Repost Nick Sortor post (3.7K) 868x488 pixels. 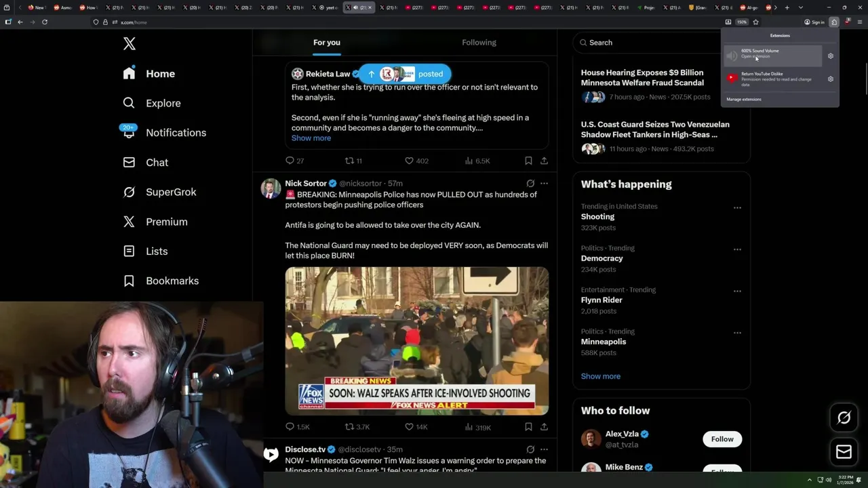[357, 427]
